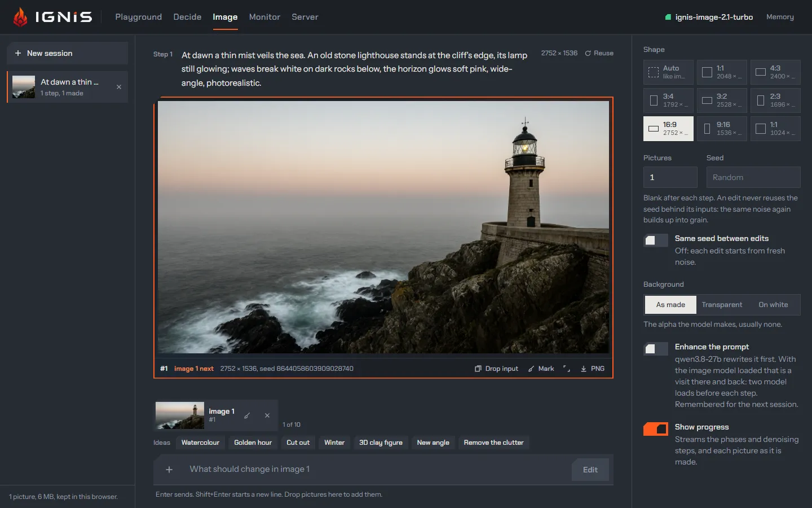The height and width of the screenshot is (508, 812).
Task: Select the Transparent background option
Action: click(x=722, y=305)
